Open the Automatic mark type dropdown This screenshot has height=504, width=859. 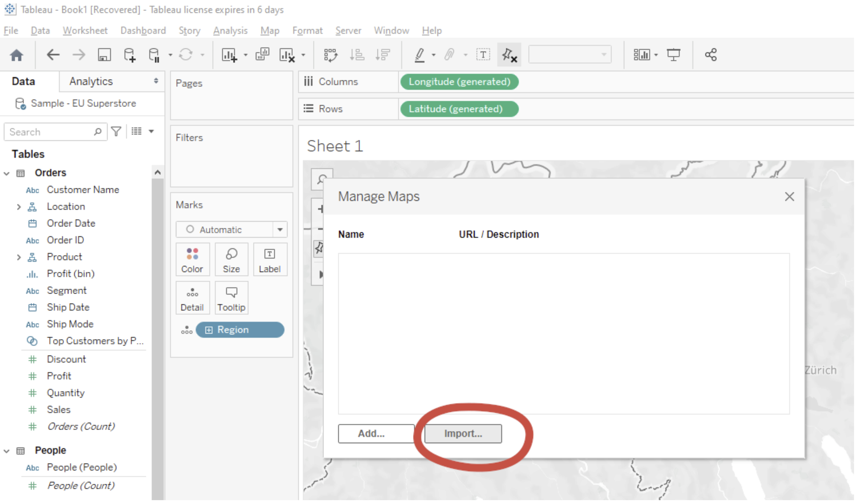pyautogui.click(x=280, y=230)
